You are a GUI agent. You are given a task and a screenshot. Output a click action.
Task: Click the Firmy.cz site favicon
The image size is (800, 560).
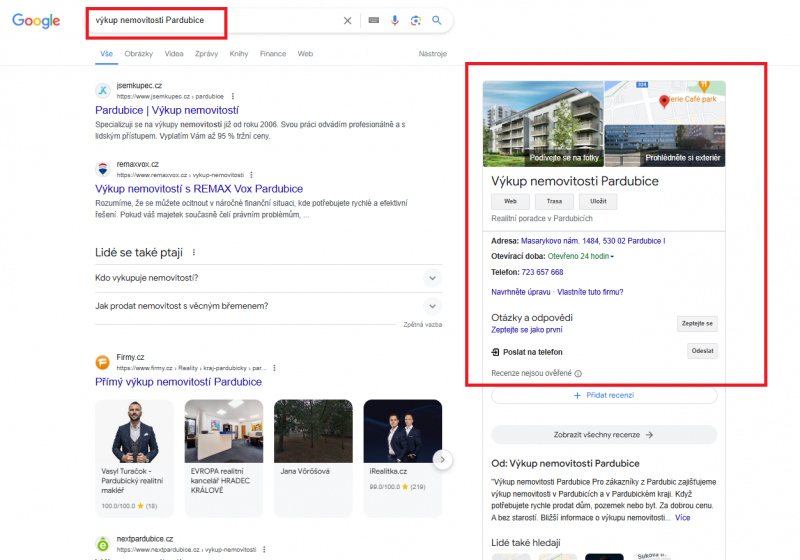click(x=103, y=362)
